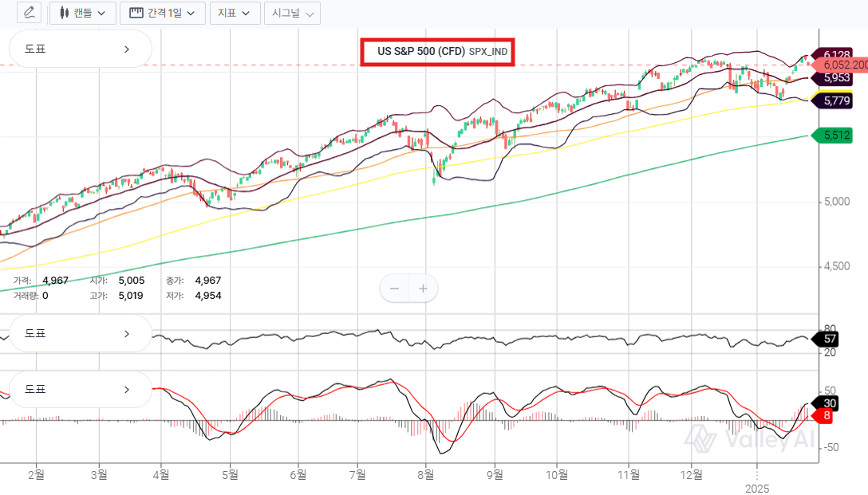868x495 pixels.
Task: Click the 6,128 upper band price tag
Action: tap(835, 54)
